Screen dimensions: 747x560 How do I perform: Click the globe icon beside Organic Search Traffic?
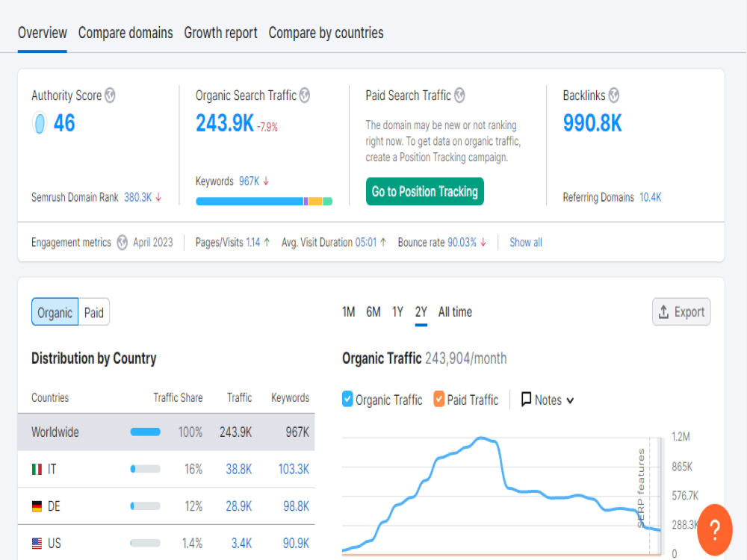tap(305, 96)
